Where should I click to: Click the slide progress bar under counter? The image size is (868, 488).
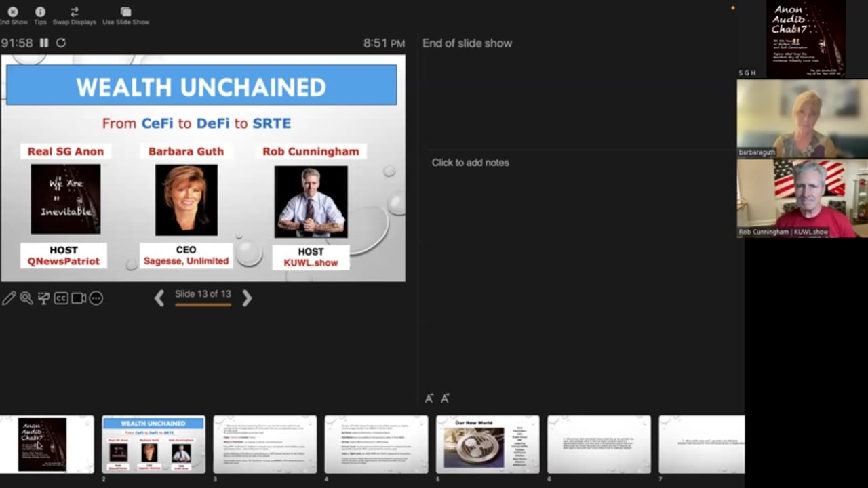pyautogui.click(x=203, y=305)
